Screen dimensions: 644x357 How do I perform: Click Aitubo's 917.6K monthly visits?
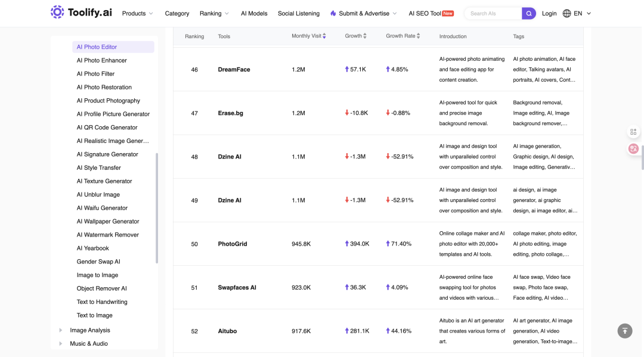[x=301, y=331]
